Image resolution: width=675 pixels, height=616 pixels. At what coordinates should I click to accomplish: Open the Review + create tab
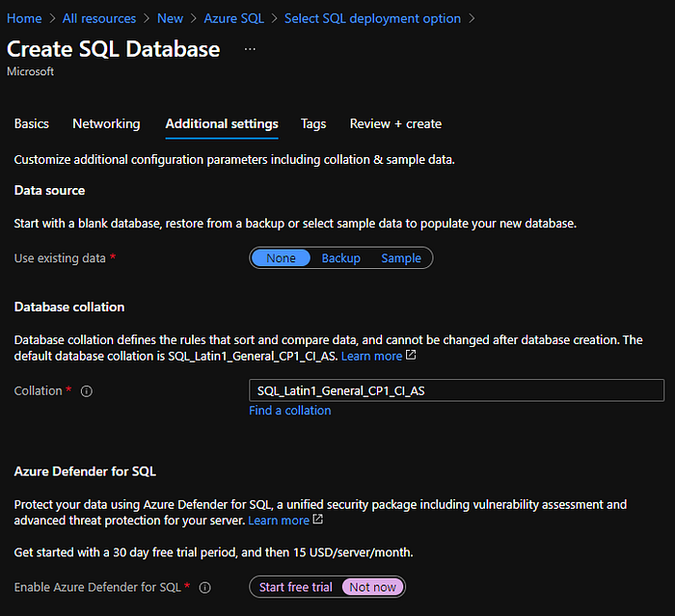tap(395, 124)
